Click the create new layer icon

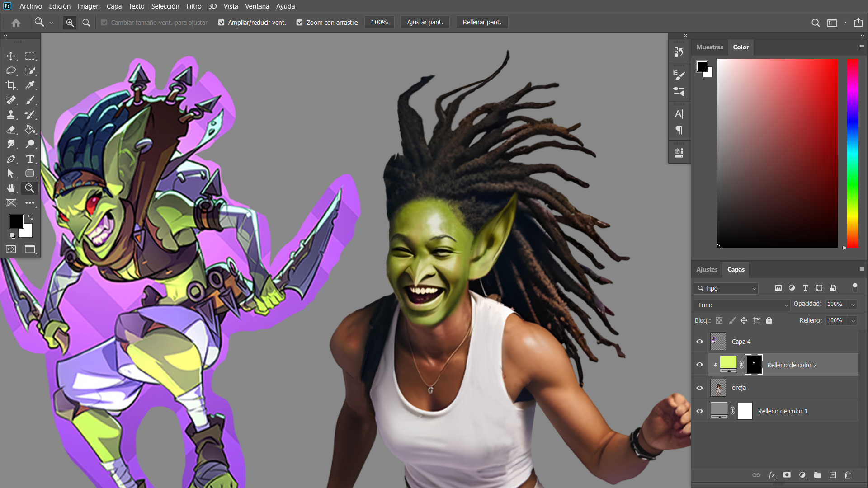[x=833, y=475]
